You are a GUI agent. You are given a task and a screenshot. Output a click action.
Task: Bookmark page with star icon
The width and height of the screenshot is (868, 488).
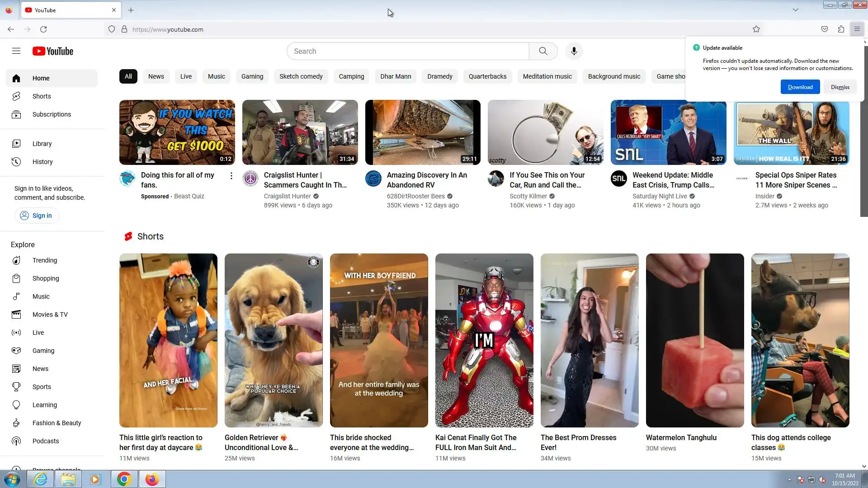click(x=756, y=29)
